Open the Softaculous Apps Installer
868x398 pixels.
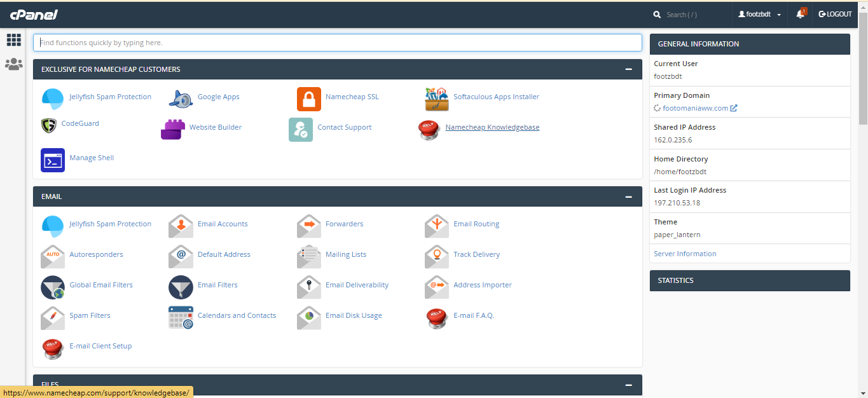[x=496, y=97]
